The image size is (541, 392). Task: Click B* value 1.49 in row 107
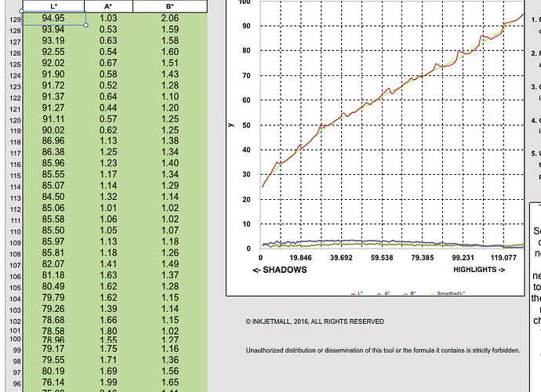[x=170, y=264]
